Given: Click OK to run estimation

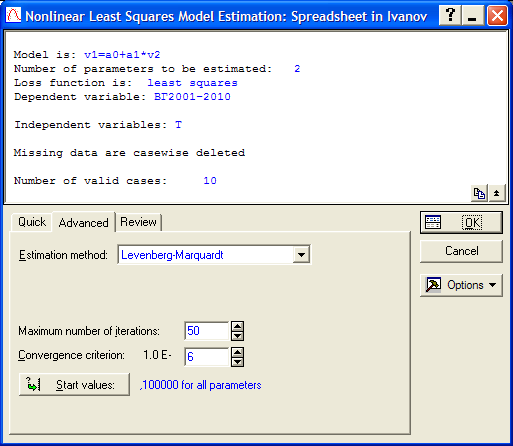Looking at the screenshot, I should coord(461,222).
